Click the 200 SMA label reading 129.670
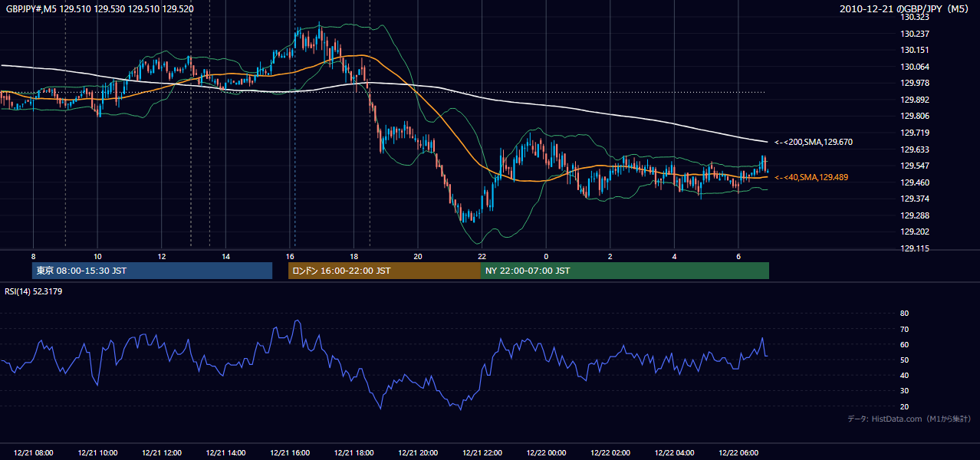 [814, 142]
